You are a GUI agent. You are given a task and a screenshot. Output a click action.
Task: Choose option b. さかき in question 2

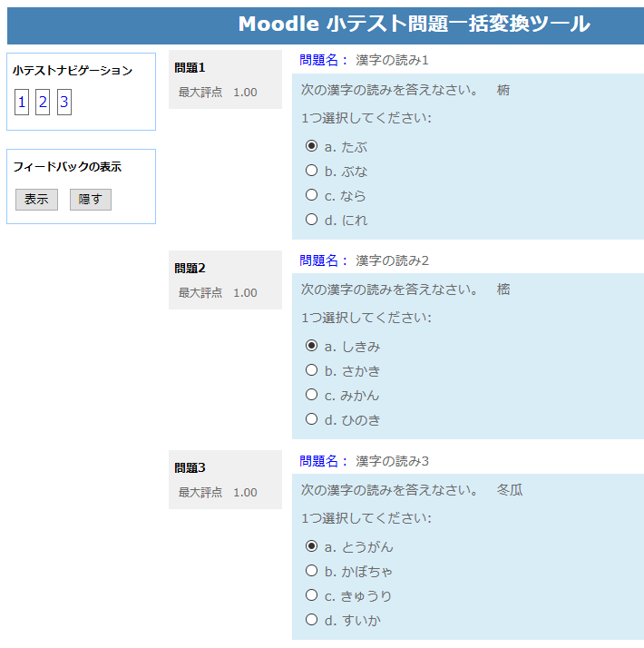click(x=311, y=370)
